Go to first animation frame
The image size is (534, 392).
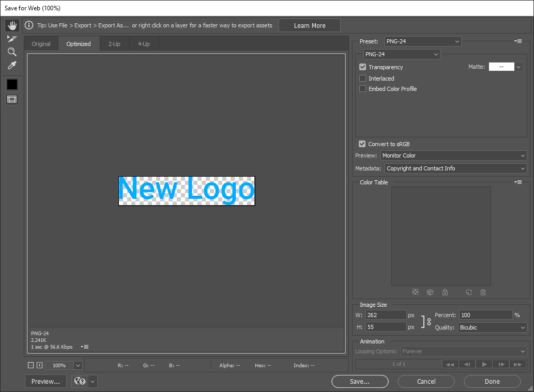450,364
